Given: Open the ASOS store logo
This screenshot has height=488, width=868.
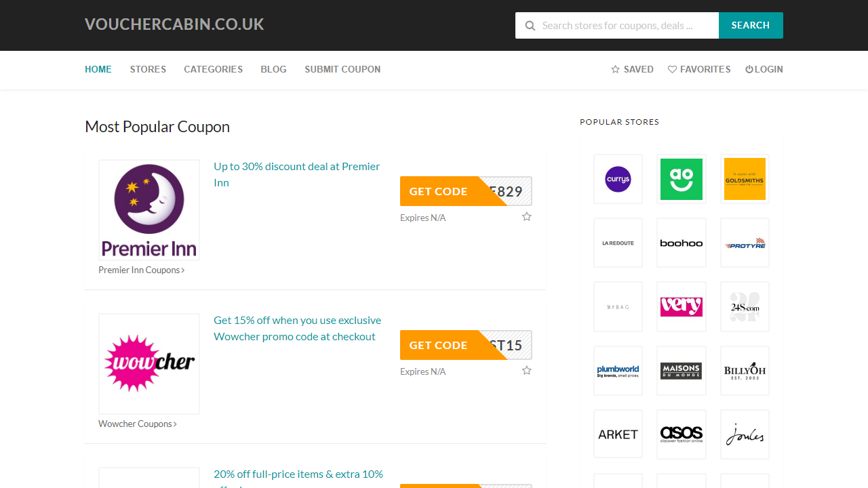Looking at the screenshot, I should coord(682,434).
